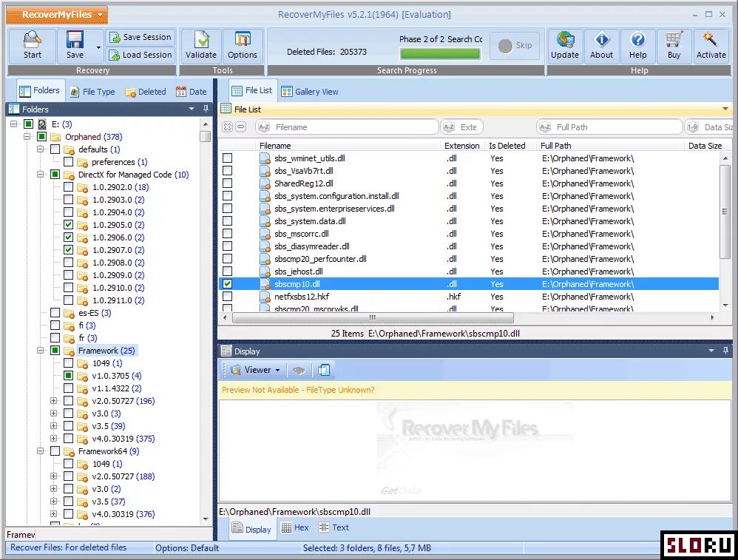738x560 pixels.
Task: Open the Validate tool
Action: [x=201, y=46]
